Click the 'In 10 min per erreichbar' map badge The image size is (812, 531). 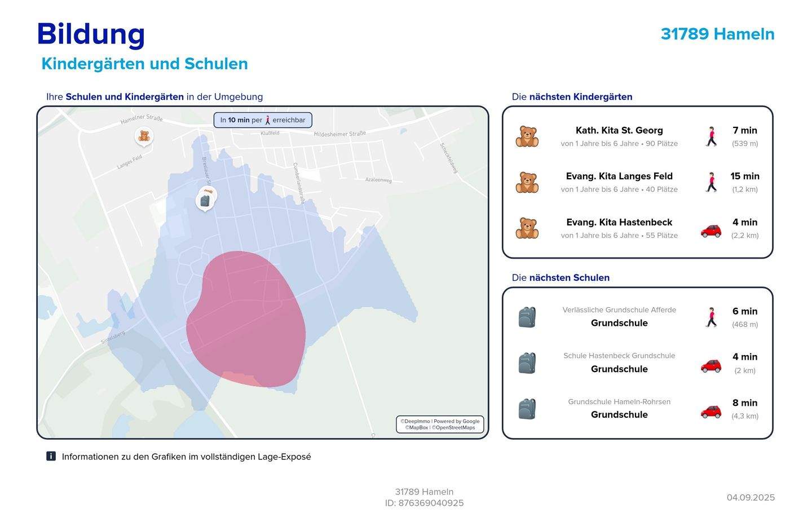(x=263, y=120)
